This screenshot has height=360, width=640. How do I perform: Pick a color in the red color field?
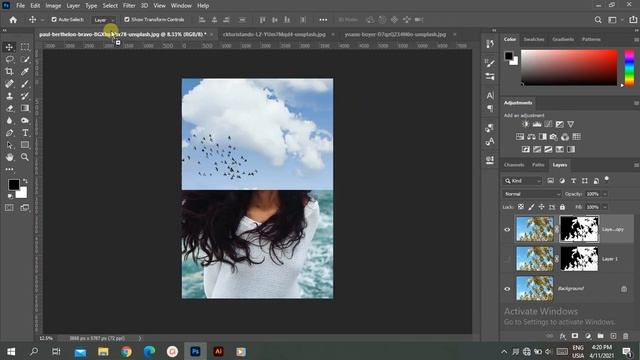pyautogui.click(x=569, y=68)
